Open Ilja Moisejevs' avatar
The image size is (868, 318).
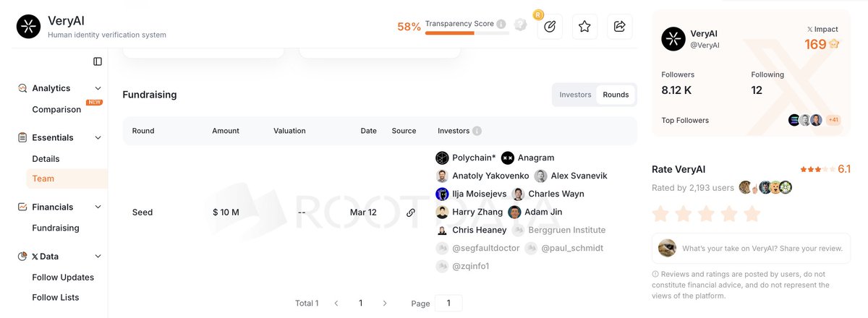(x=442, y=194)
